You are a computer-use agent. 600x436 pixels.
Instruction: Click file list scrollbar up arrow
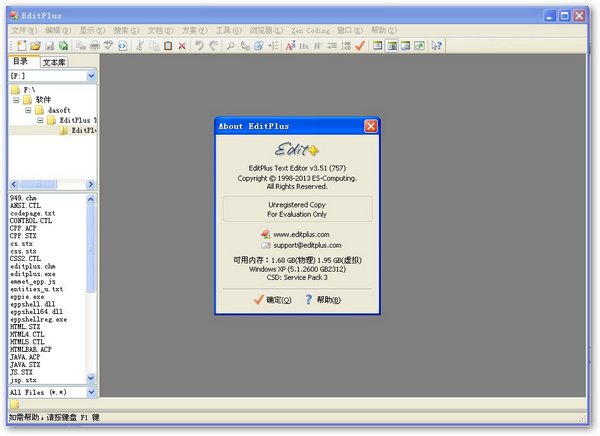point(91,199)
